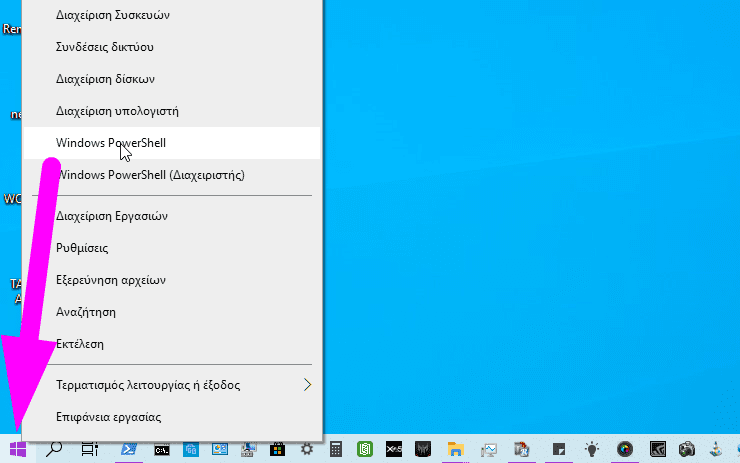Open color wheel app taskbar icon
Viewport: 740px width, 463px height.
pos(625,449)
